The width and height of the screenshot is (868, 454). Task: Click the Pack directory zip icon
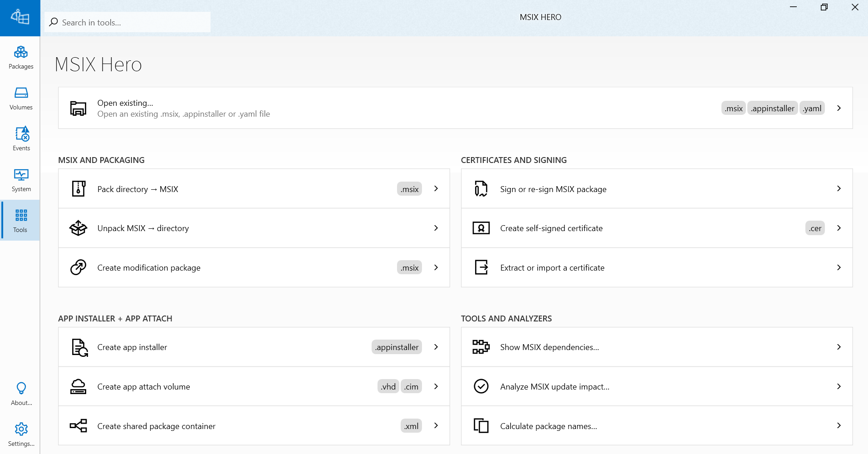pyautogui.click(x=78, y=188)
